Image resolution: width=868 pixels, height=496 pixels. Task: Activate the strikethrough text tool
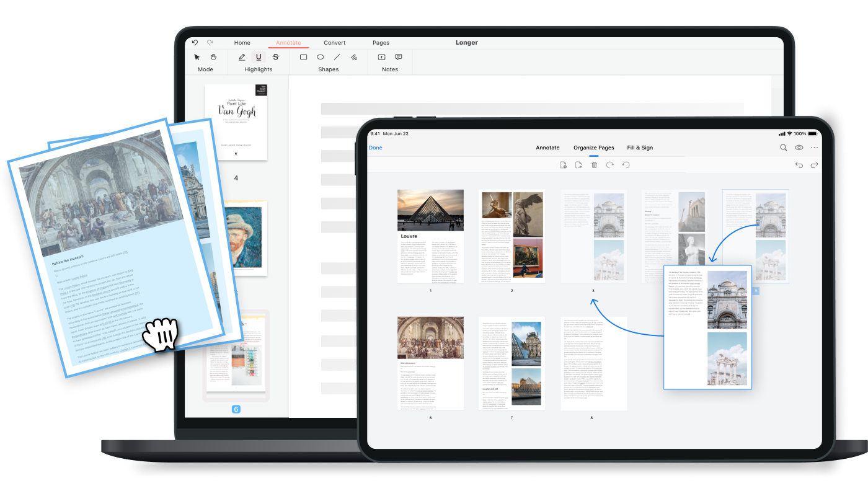coord(276,57)
